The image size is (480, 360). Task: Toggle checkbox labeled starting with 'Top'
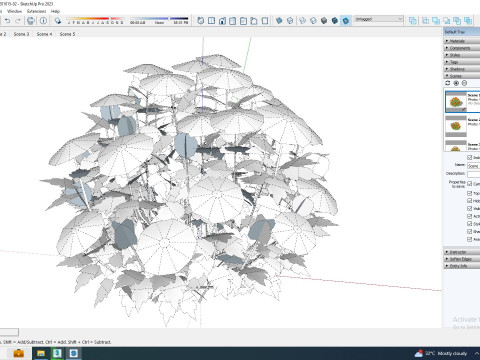coord(470,193)
